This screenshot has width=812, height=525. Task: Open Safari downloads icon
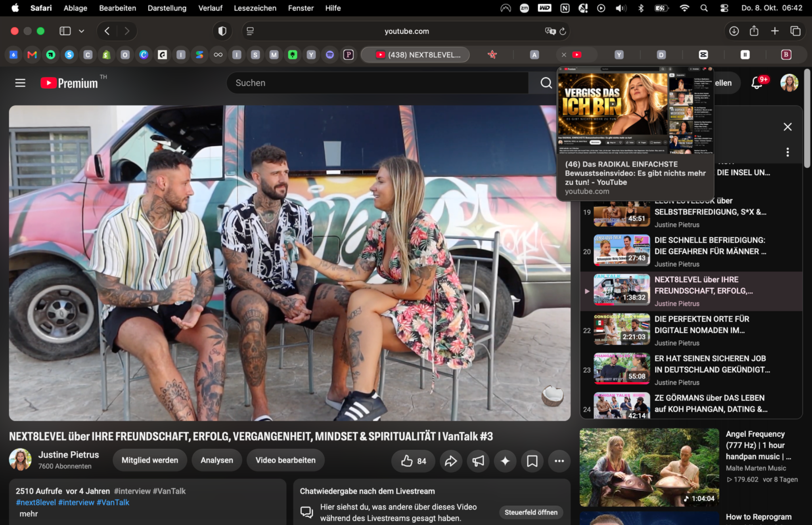pyautogui.click(x=734, y=31)
